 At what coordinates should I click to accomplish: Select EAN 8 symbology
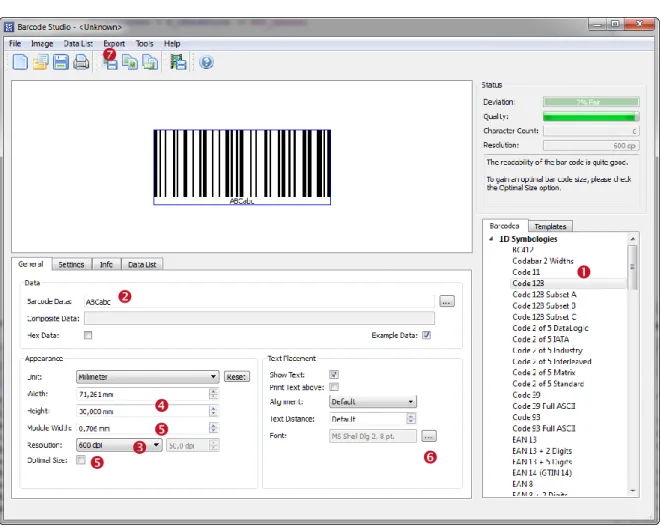[x=523, y=484]
